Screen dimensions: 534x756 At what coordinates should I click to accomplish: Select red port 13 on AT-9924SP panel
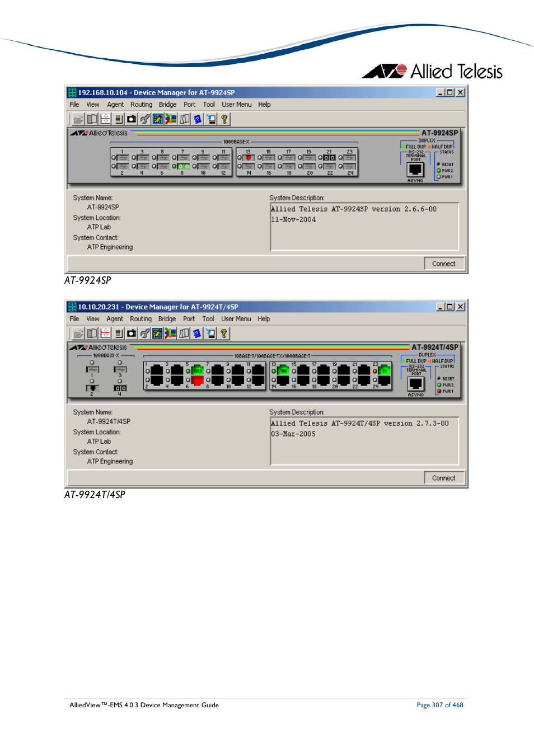click(249, 158)
